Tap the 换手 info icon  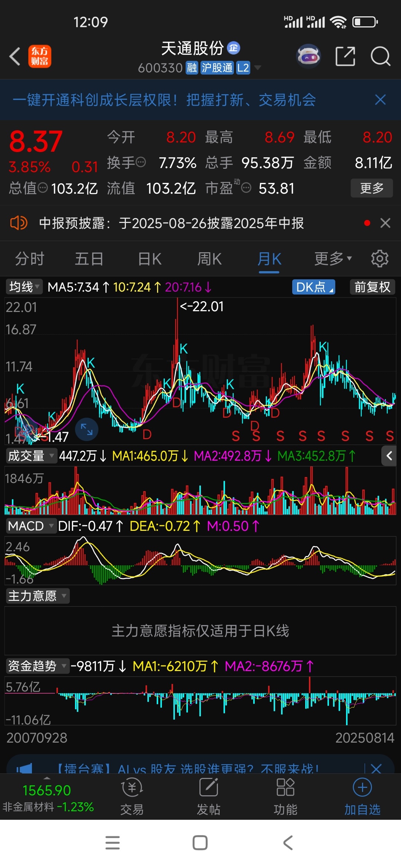[x=141, y=162]
